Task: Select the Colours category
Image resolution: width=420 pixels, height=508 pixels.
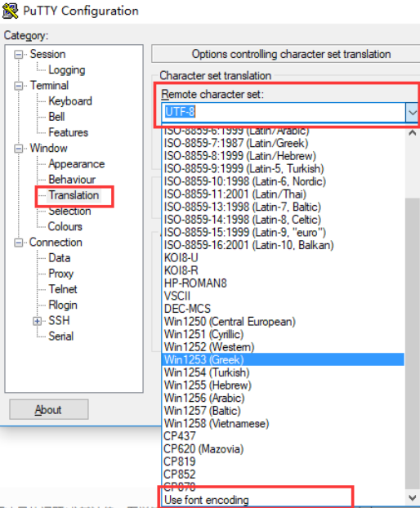Action: pyautogui.click(x=65, y=226)
